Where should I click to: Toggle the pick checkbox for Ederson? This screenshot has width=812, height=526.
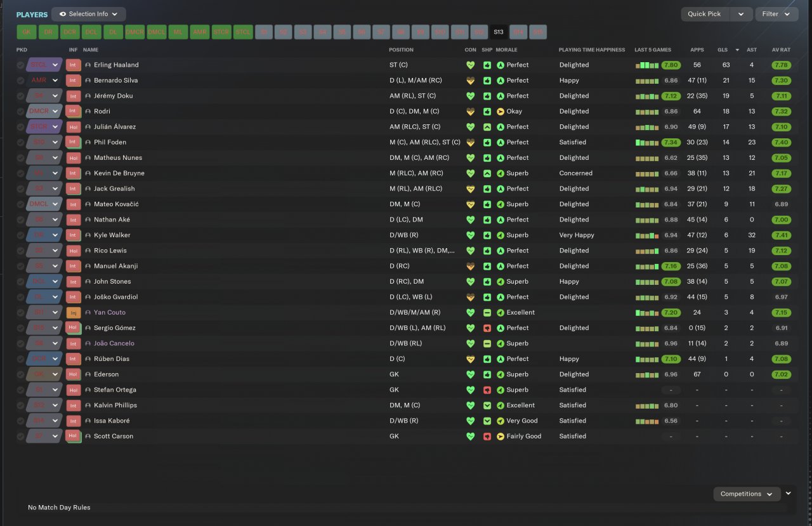pos(21,374)
